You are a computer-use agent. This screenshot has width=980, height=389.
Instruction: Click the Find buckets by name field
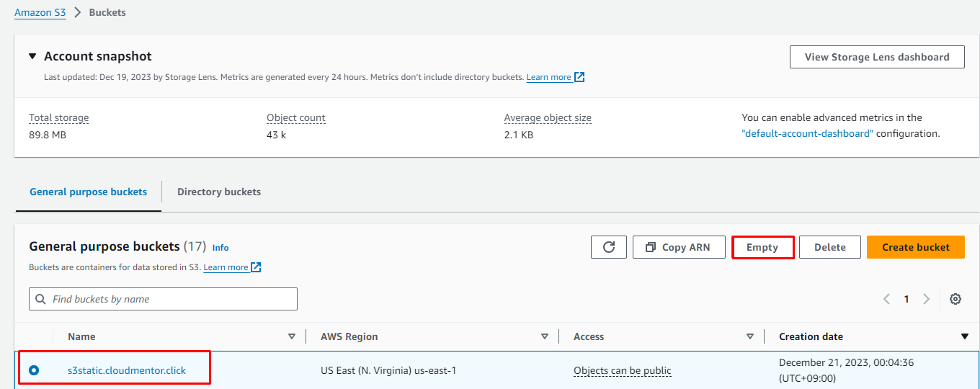tap(163, 299)
